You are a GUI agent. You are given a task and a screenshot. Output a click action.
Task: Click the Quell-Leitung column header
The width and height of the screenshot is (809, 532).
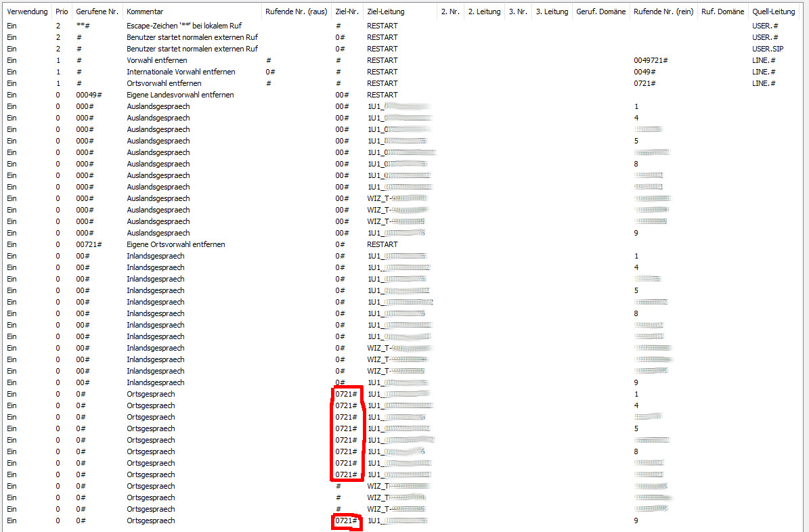click(x=773, y=12)
